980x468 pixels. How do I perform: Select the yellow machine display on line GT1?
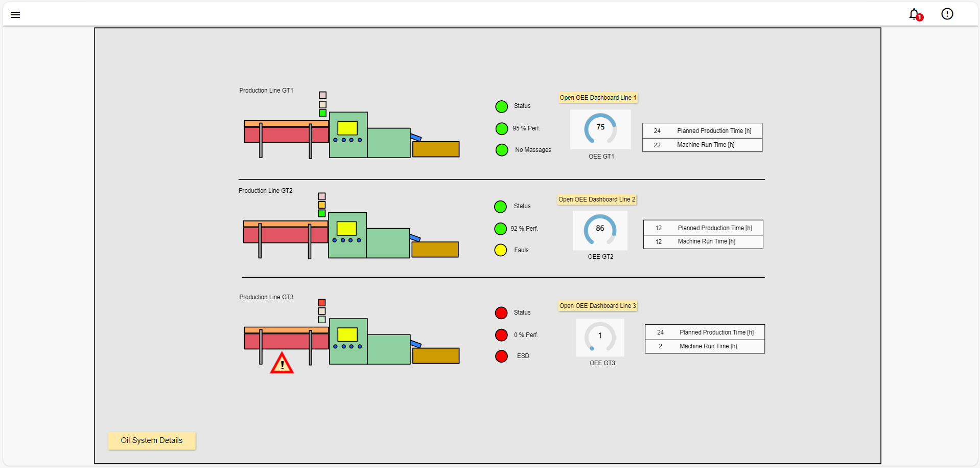pos(347,128)
